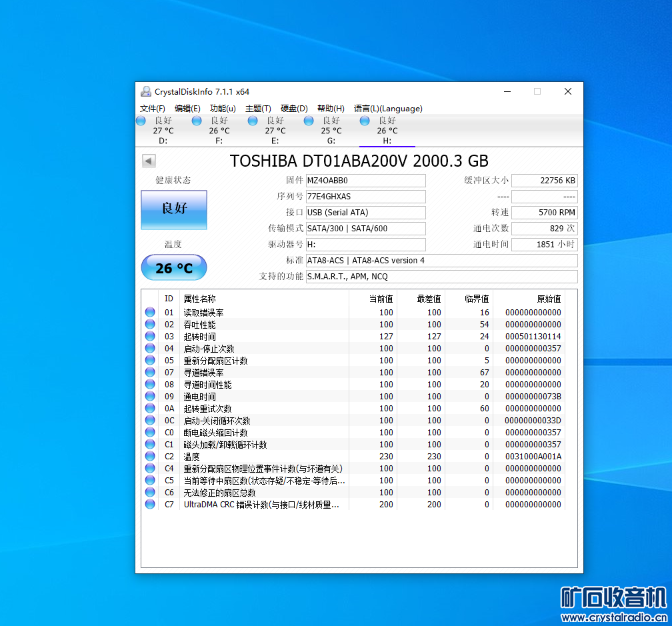Select the G: drive status orb
The width and height of the screenshot is (672, 626).
click(309, 121)
